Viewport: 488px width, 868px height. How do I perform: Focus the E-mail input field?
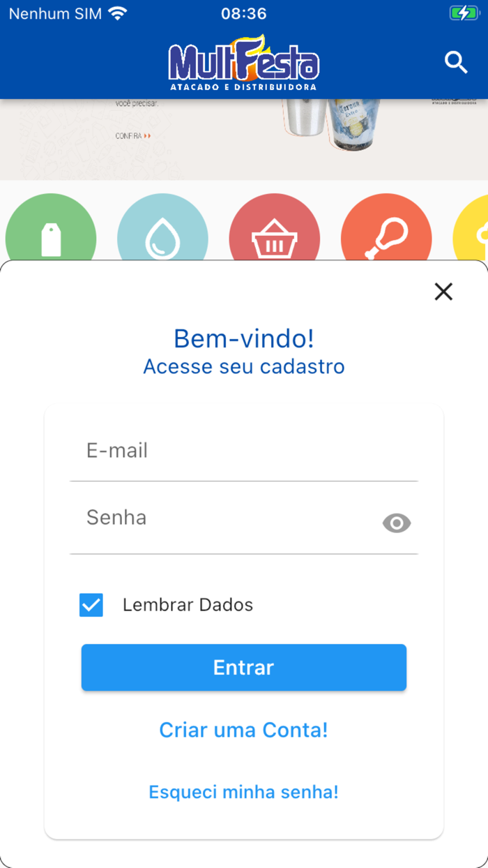[244, 451]
